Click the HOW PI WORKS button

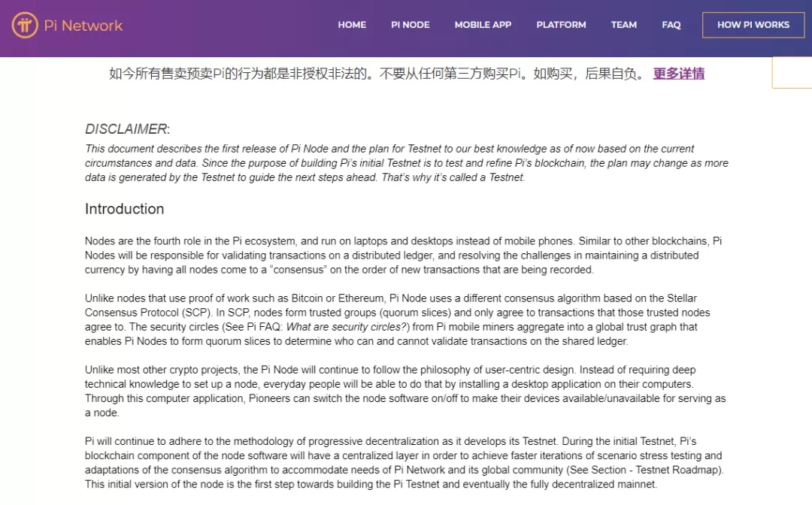point(753,25)
